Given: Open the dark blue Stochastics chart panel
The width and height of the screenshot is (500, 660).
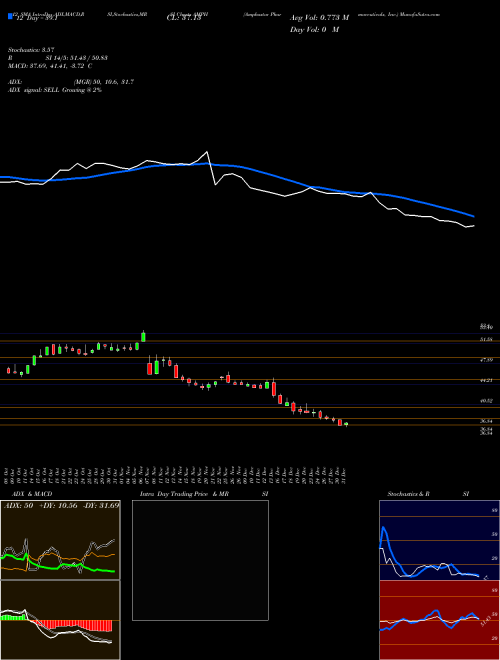Looking at the screenshot, I should (439, 540).
